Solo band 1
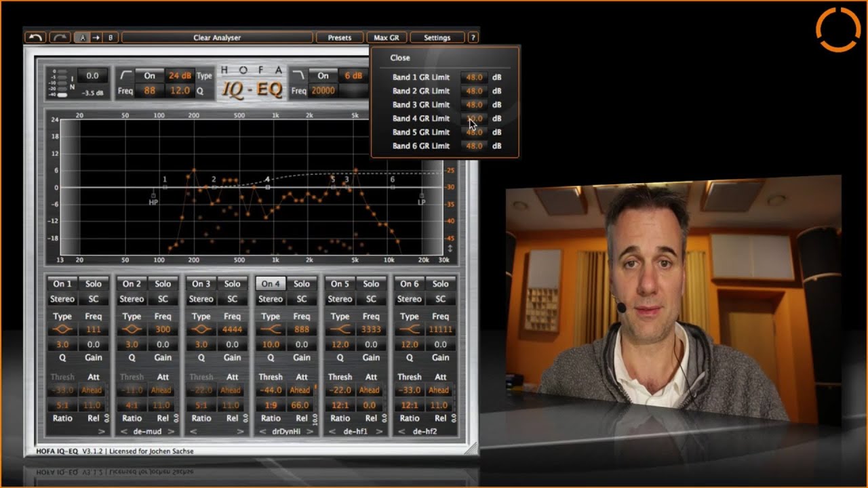 pyautogui.click(x=94, y=284)
